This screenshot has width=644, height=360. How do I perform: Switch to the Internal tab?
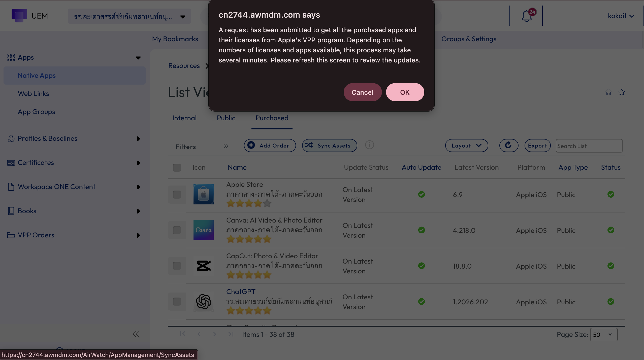click(x=184, y=118)
